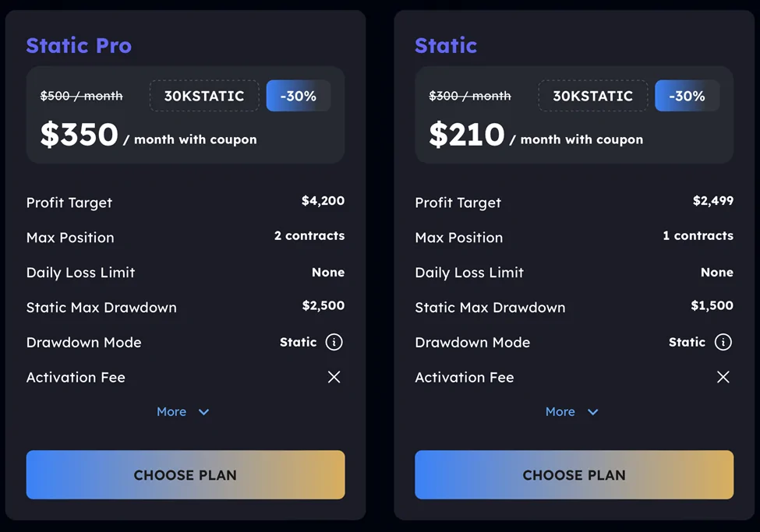
Task: Click the $2,500 Static Max Drawdown value
Action: (x=323, y=305)
